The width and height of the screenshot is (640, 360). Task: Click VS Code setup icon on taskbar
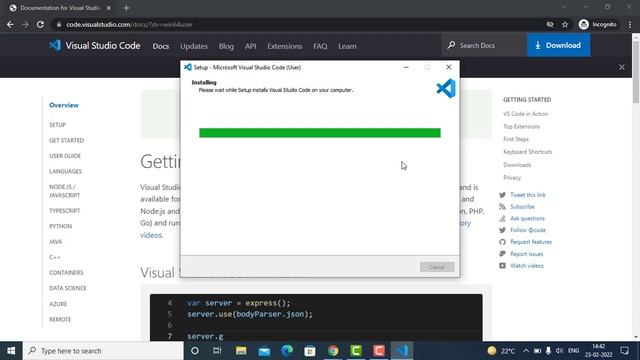pos(402,351)
